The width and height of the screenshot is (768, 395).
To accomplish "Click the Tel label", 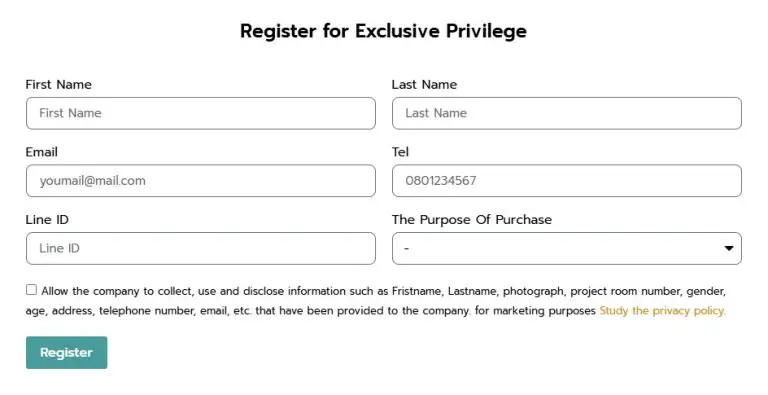I will pos(400,152).
